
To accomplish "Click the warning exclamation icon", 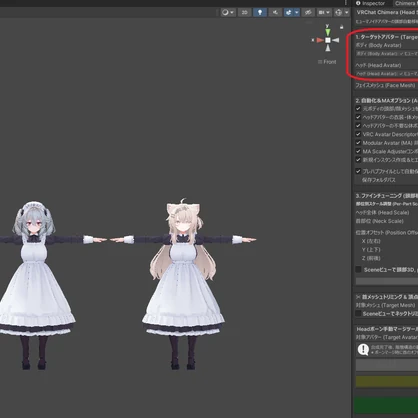I will pyautogui.click(x=363, y=349).
